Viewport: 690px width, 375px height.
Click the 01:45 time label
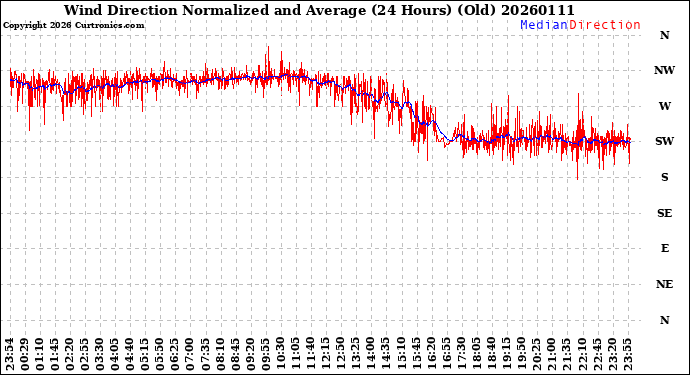point(55,355)
